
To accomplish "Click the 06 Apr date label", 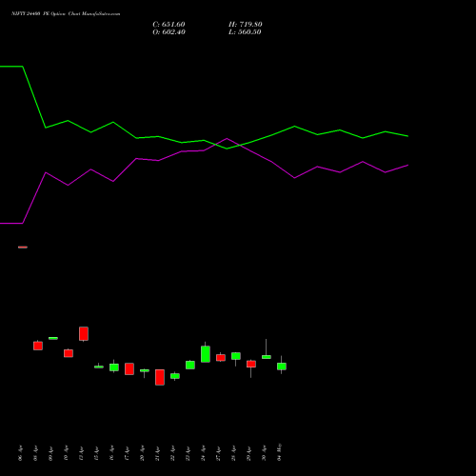I will coord(20,453).
